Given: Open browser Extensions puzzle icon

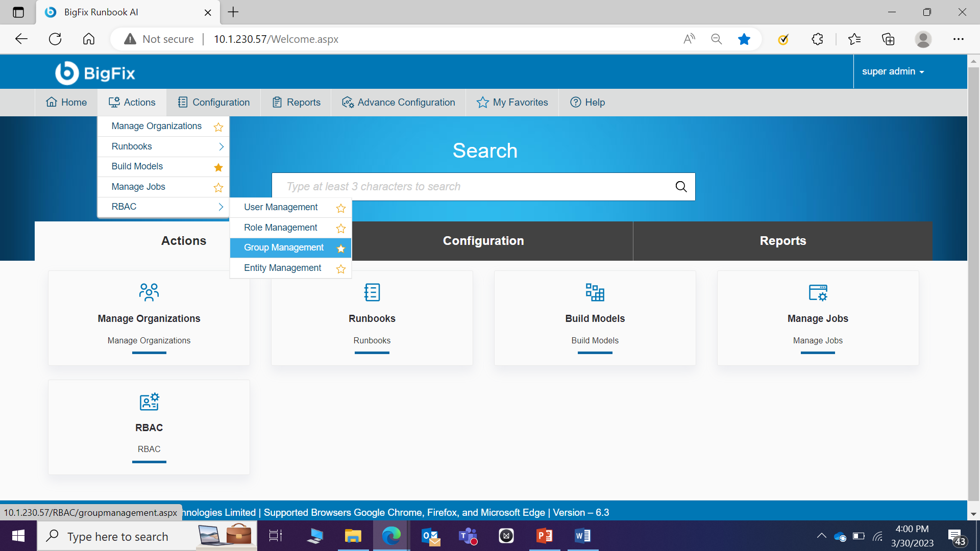Looking at the screenshot, I should point(817,39).
